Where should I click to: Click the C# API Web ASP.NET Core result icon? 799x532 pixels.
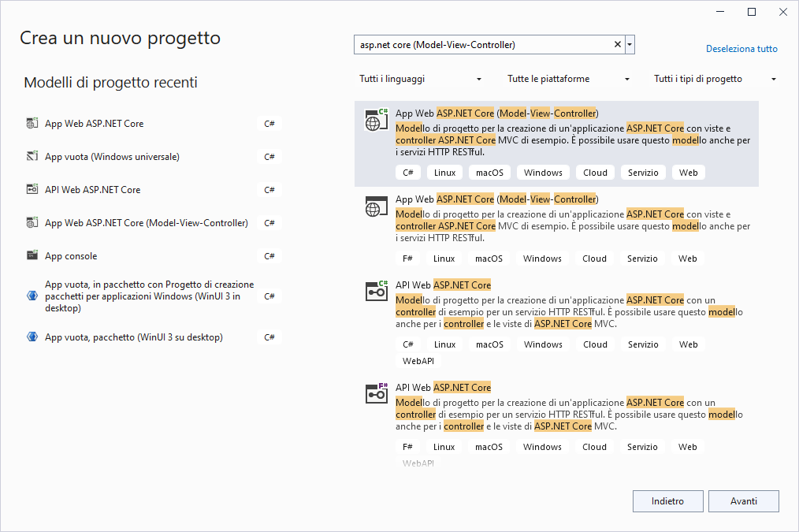[377, 291]
